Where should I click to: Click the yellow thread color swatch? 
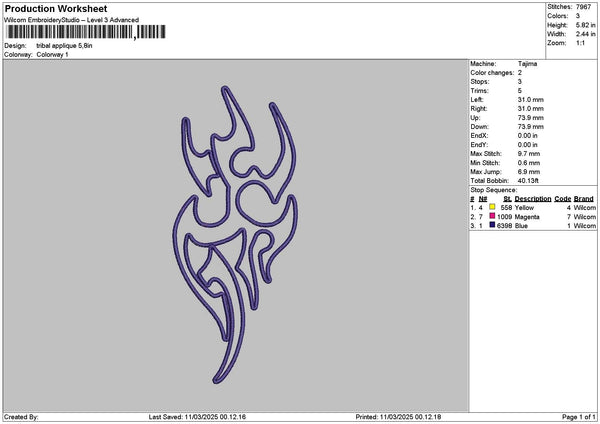[x=492, y=207]
